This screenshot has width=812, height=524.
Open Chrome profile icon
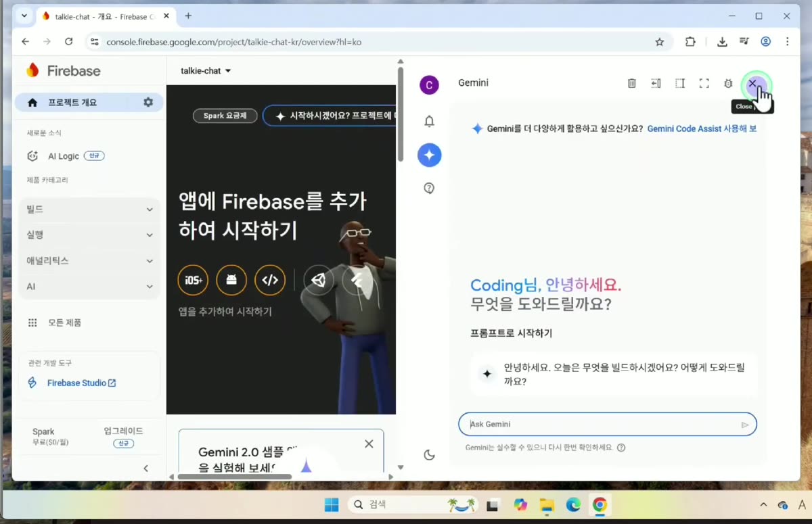pyautogui.click(x=766, y=42)
